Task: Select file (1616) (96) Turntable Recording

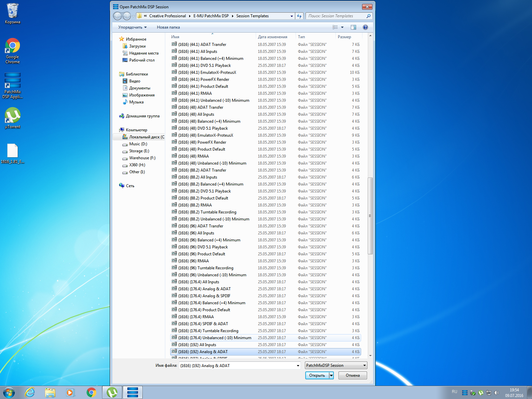Action: 266,268
